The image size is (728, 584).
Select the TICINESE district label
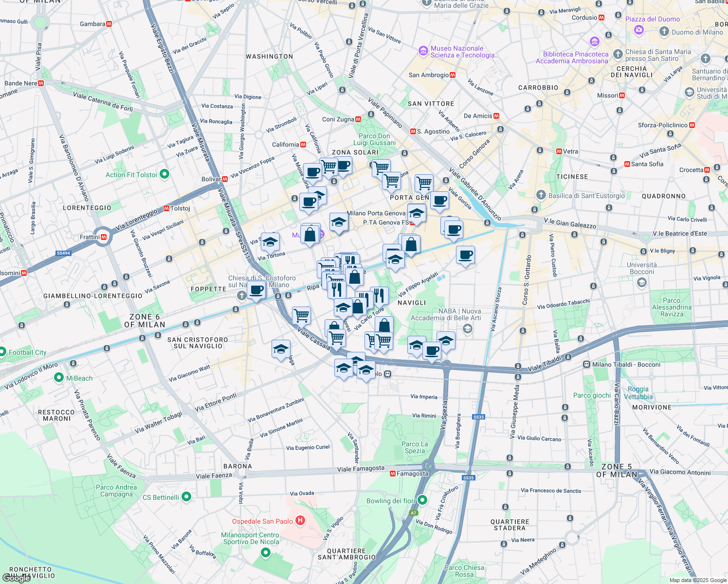[572, 177]
